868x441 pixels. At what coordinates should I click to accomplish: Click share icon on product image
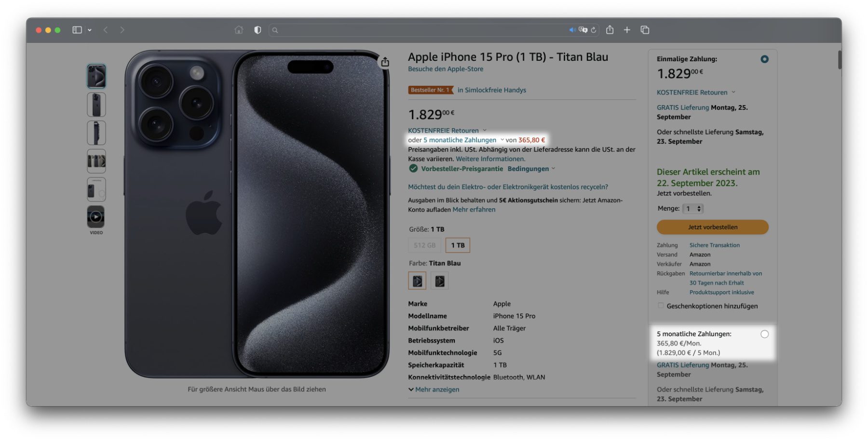click(385, 62)
